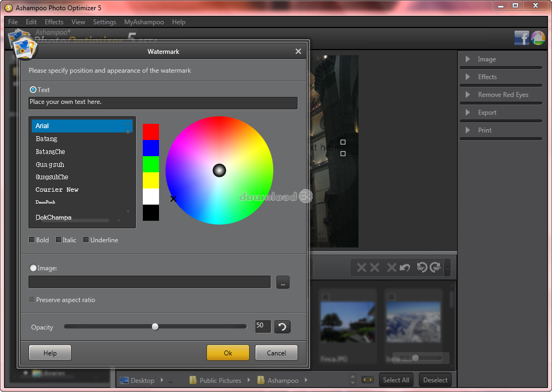The height and width of the screenshot is (392, 552).
Task: Tick the clouds photo thumbnail checkbox
Action: (391, 297)
